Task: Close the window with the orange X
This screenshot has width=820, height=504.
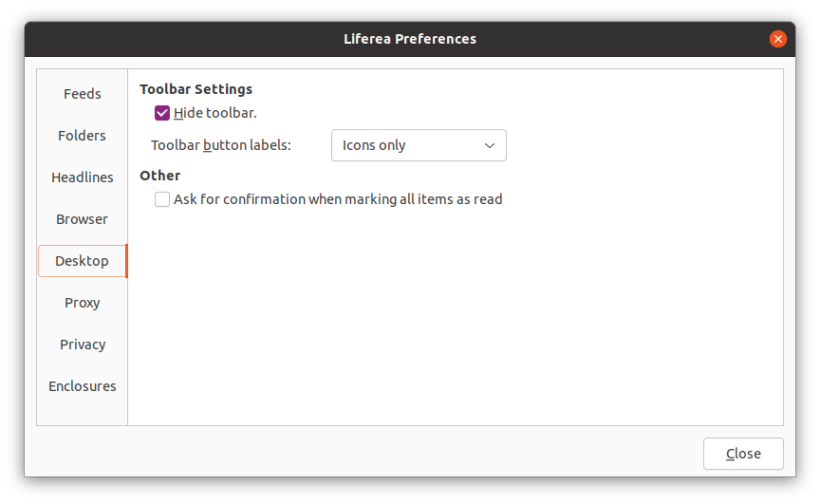Action: point(778,39)
